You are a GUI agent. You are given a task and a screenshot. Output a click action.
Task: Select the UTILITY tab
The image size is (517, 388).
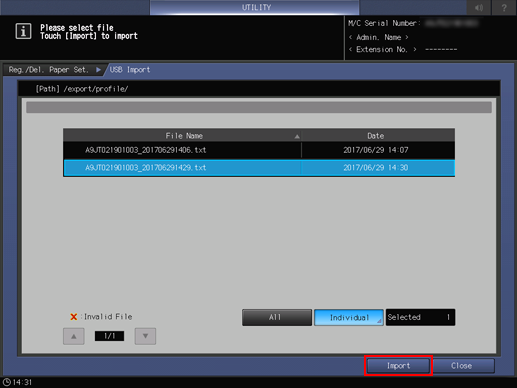tap(255, 7)
